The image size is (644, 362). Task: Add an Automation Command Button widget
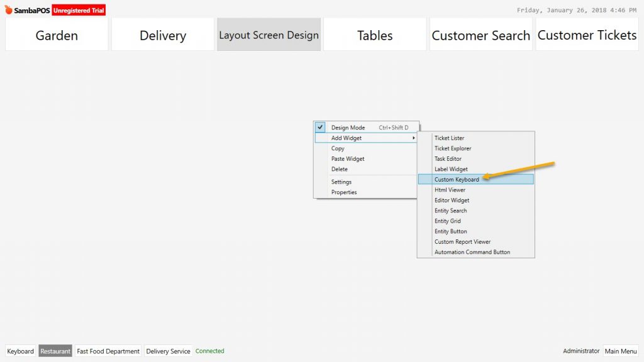(475, 252)
